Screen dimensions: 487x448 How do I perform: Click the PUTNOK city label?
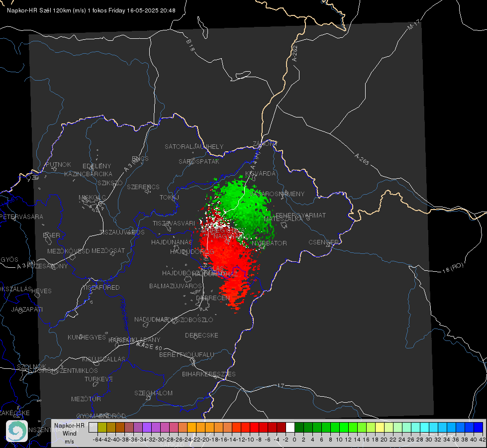click(x=58, y=164)
